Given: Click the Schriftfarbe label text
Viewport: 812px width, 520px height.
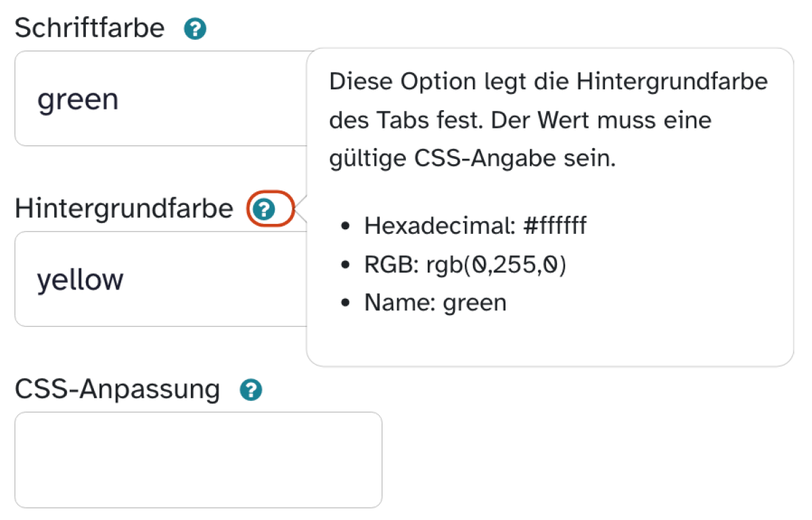Looking at the screenshot, I should coord(89,28).
